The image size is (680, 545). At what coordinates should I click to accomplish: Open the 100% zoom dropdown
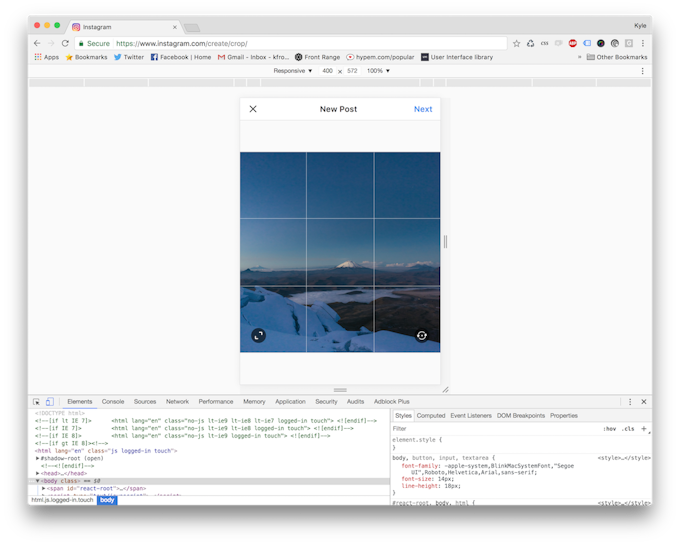point(379,71)
